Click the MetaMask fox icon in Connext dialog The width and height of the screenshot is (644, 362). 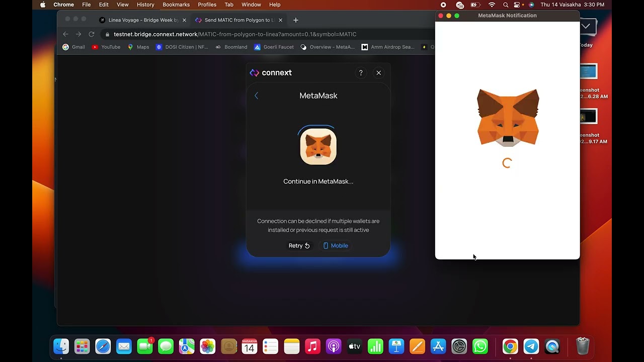coord(318,146)
